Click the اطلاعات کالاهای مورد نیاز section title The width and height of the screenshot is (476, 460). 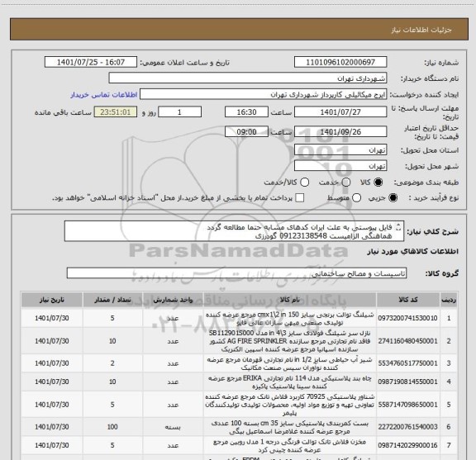click(413, 252)
